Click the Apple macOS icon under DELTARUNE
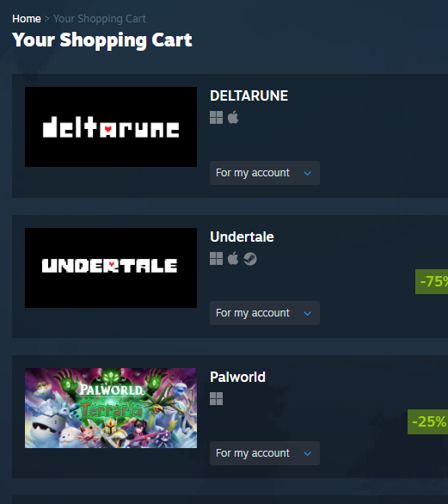448x504 pixels. point(233,117)
